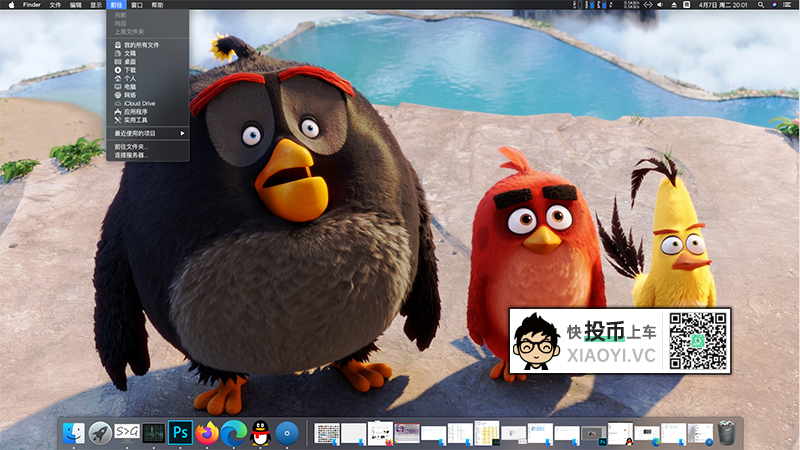
Task: Open Notification Center in menu bar
Action: (x=787, y=5)
